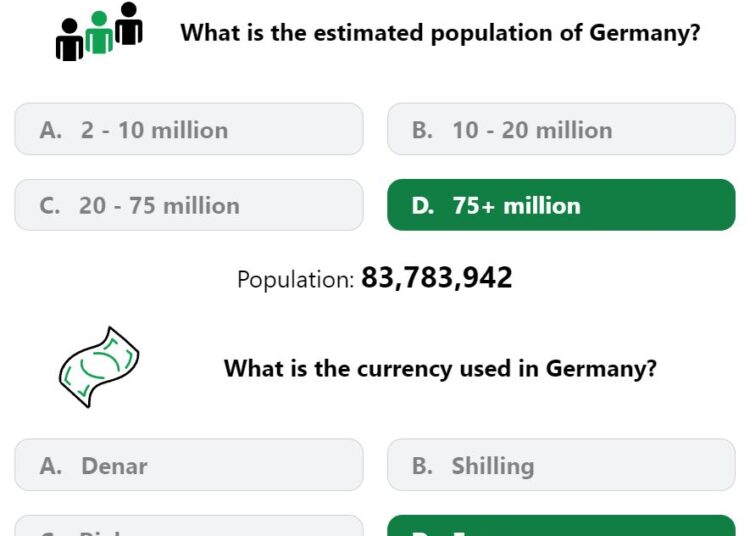Click the currency used in Germany question
750x536 pixels.
tap(440, 369)
